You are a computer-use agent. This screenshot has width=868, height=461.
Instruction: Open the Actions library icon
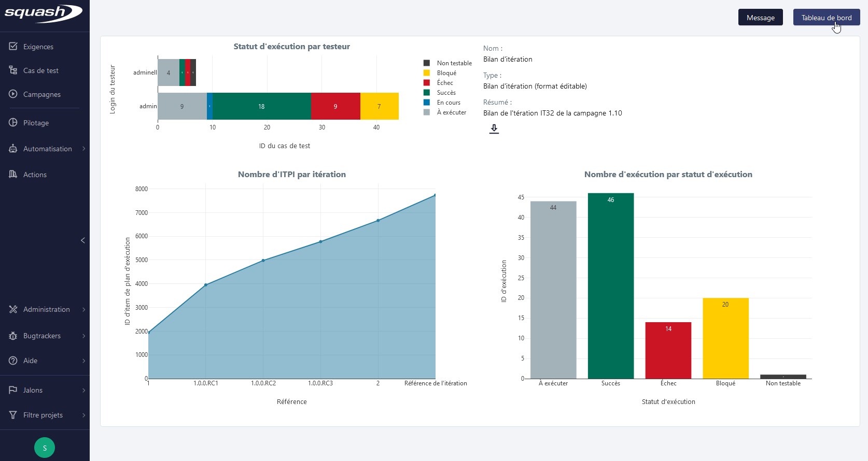13,175
